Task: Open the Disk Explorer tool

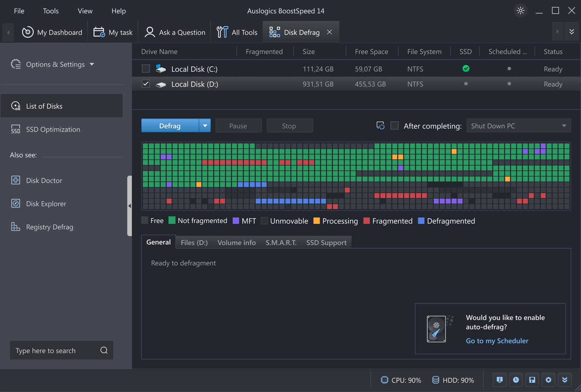Action: (x=46, y=204)
